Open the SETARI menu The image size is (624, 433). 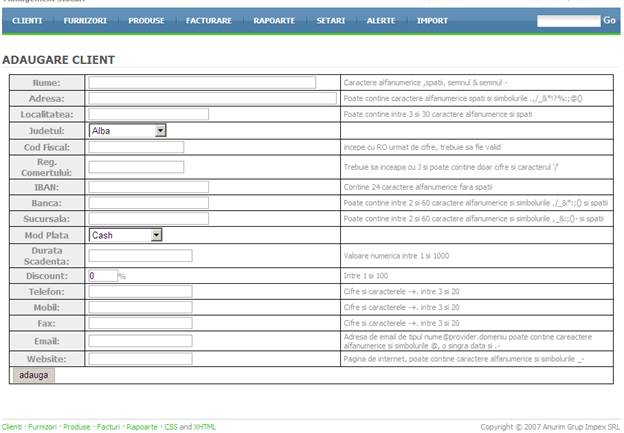[x=331, y=21]
